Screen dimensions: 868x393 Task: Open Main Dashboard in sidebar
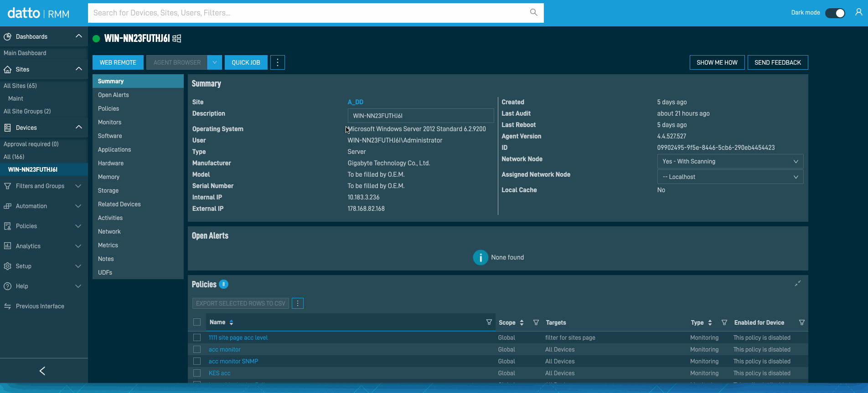(25, 53)
